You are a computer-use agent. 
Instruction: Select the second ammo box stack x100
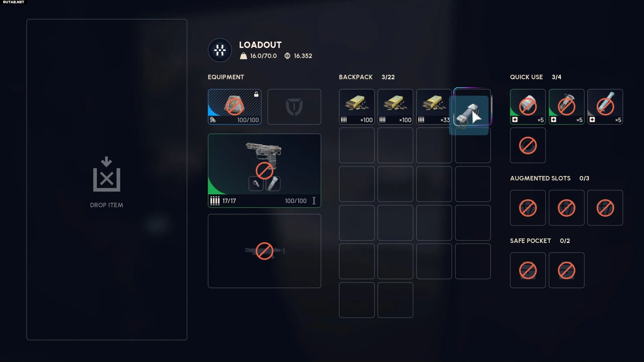point(395,107)
